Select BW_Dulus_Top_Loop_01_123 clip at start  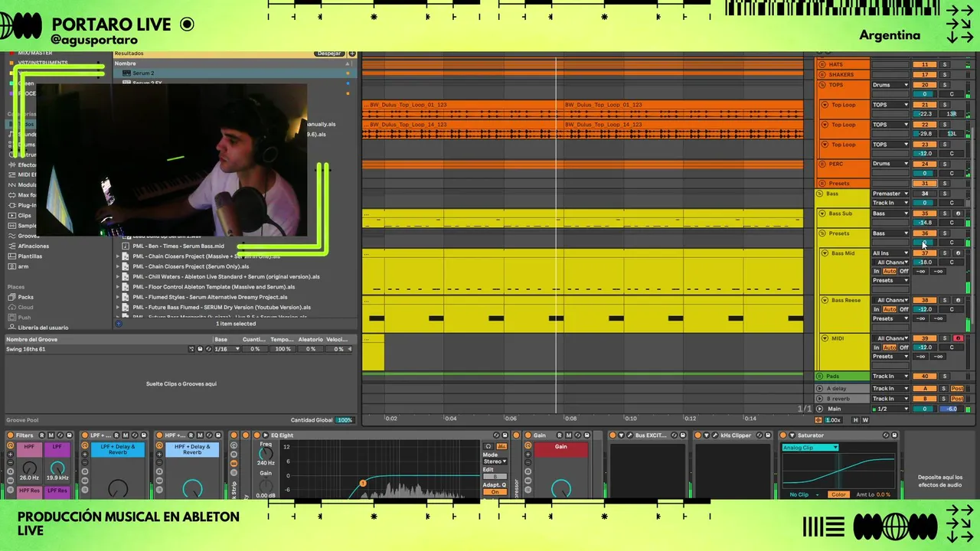point(462,105)
